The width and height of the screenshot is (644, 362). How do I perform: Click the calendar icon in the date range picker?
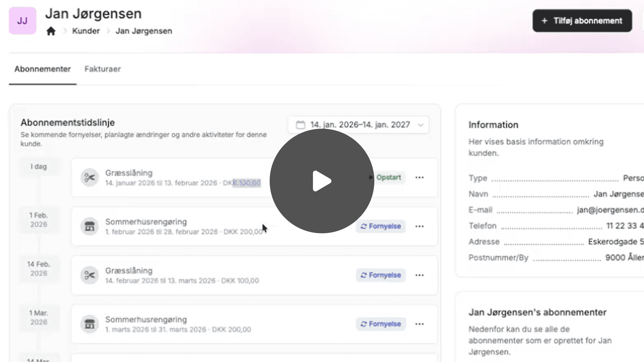tap(300, 125)
